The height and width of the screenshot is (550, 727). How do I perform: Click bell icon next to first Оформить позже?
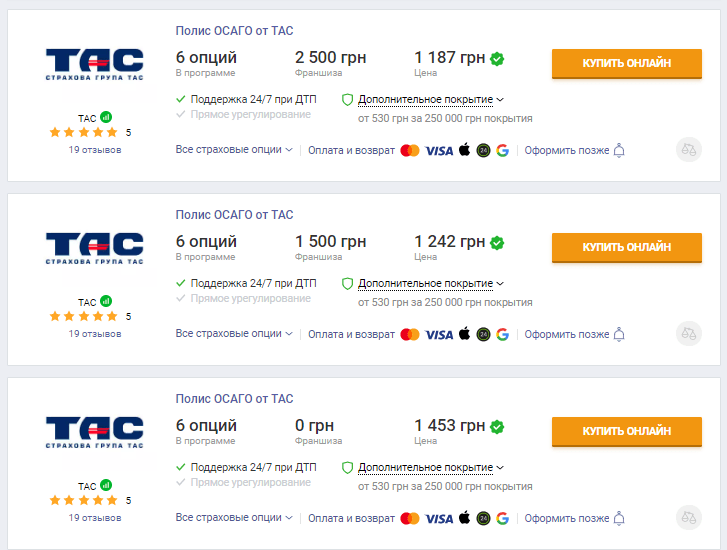[x=619, y=150]
